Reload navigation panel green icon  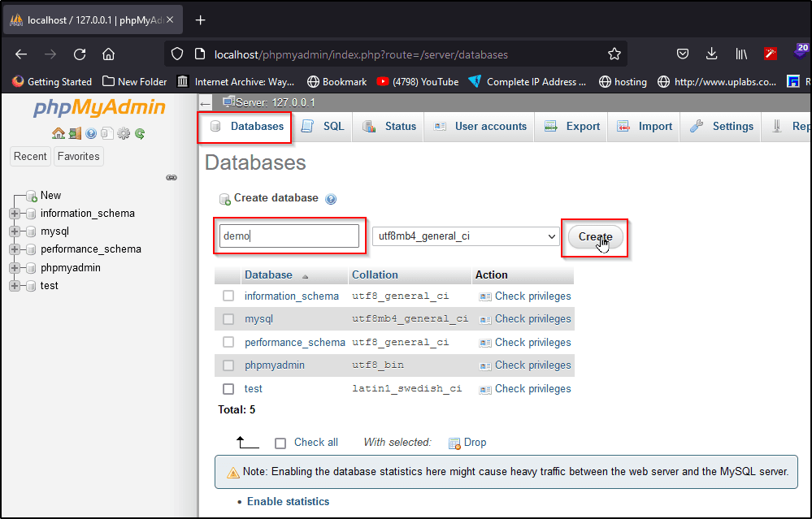140,133
